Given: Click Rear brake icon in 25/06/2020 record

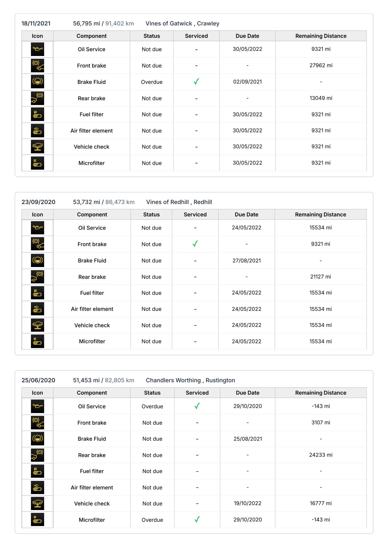Looking at the screenshot, I should 38,455.
